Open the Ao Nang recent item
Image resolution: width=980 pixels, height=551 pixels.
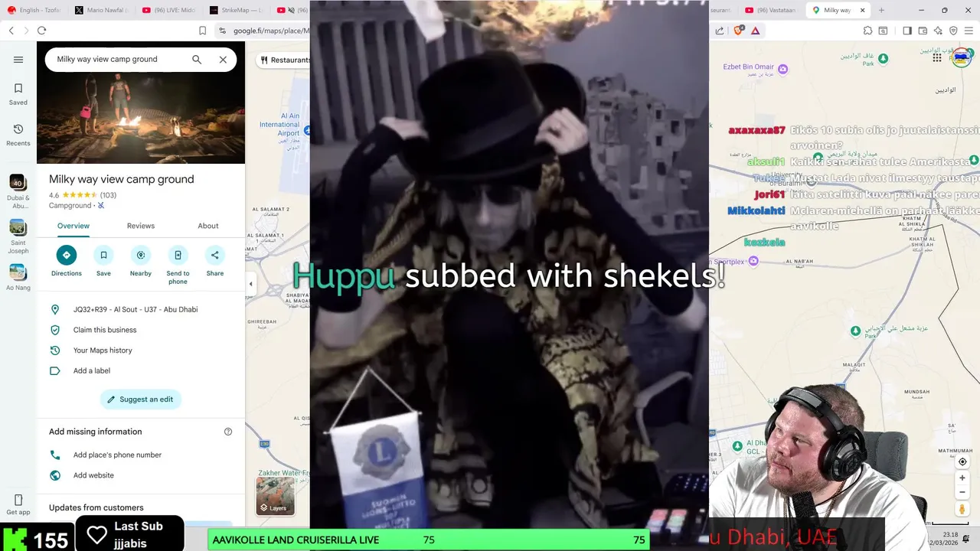[x=18, y=276]
